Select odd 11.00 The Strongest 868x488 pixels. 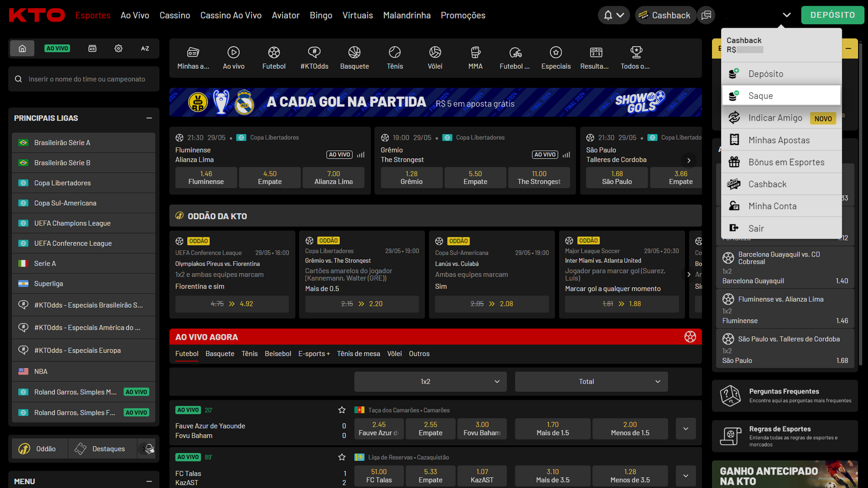pos(539,178)
